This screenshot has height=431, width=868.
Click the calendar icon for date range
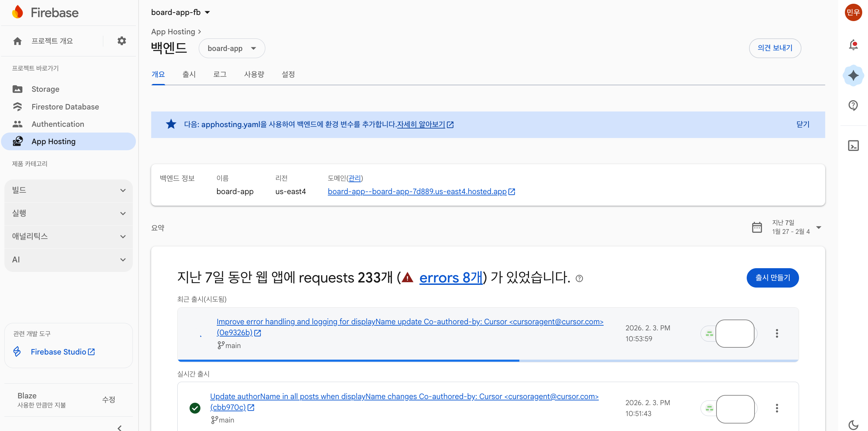click(757, 227)
